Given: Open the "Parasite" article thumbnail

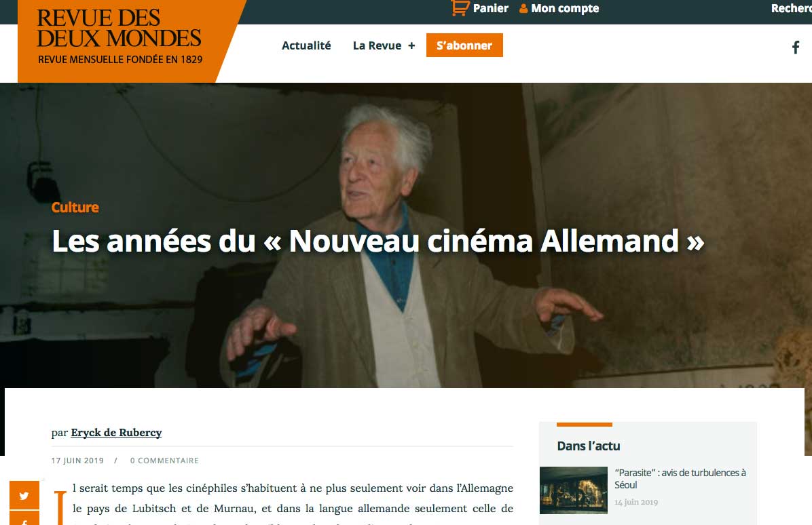Looking at the screenshot, I should pyautogui.click(x=573, y=490).
